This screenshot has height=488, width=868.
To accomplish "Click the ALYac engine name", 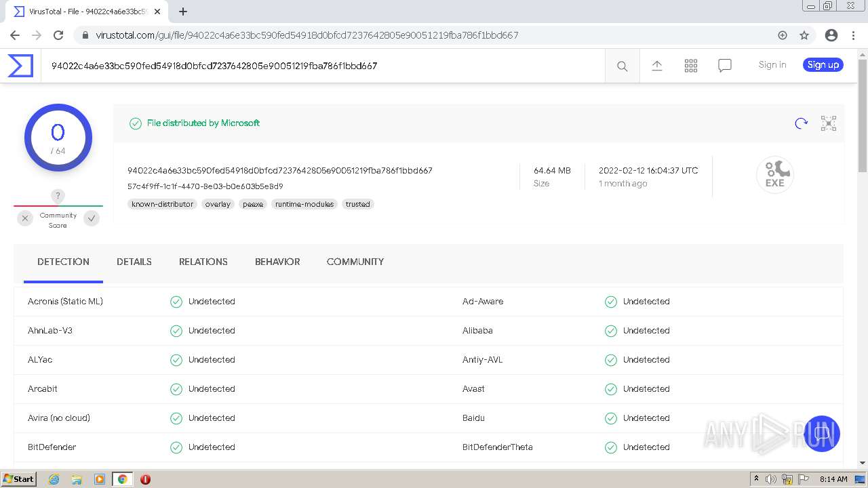I will point(40,360).
